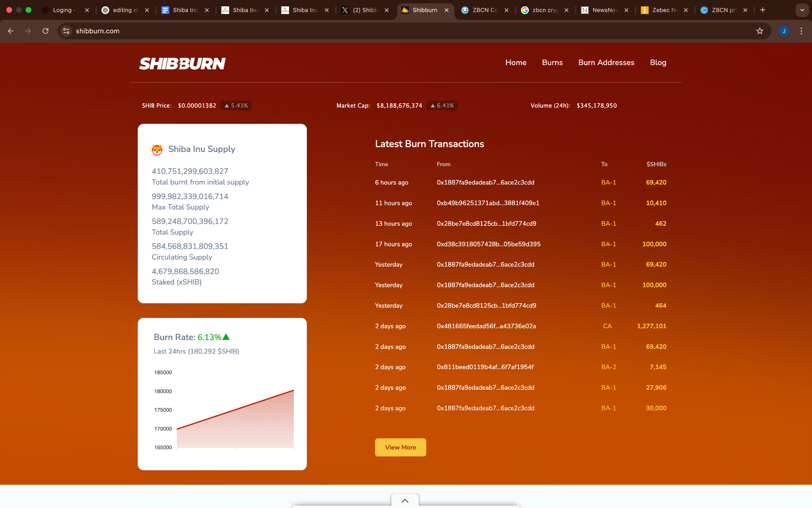This screenshot has width=812, height=508.
Task: Click the 10,410 SHIB amount
Action: pos(656,203)
